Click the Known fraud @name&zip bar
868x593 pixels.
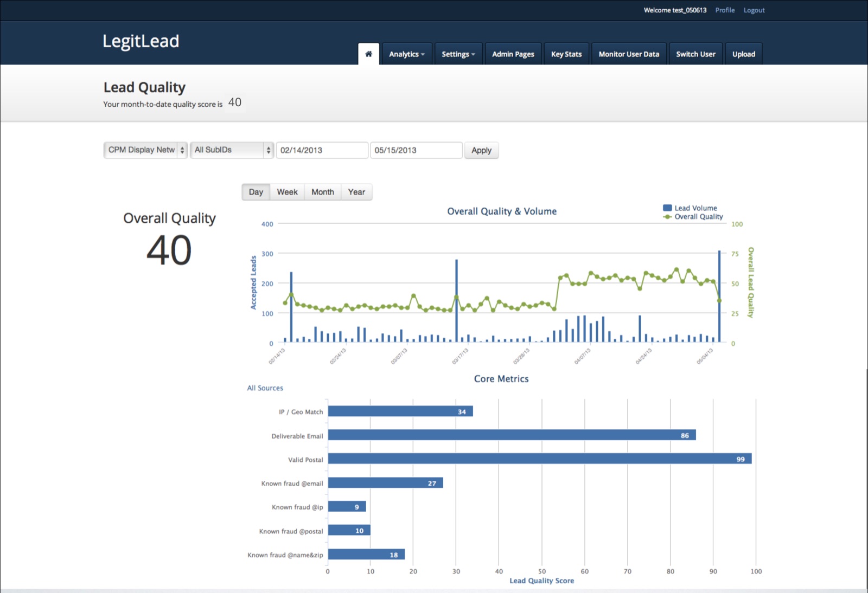click(x=366, y=555)
